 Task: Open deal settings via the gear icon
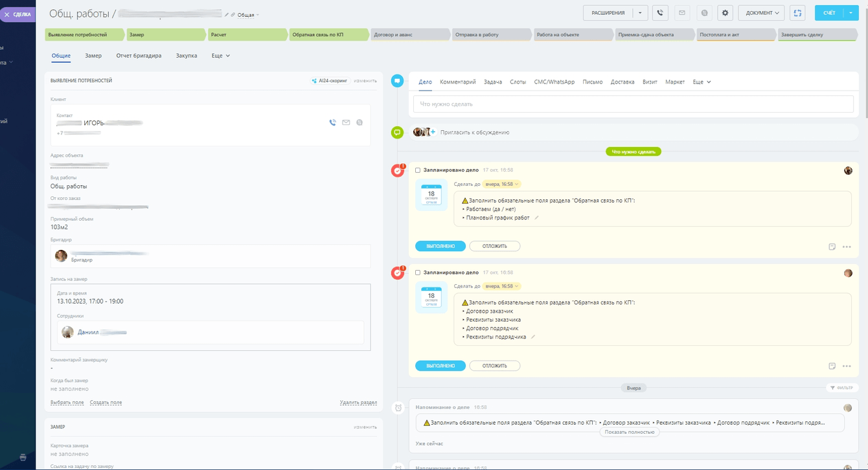tap(725, 13)
